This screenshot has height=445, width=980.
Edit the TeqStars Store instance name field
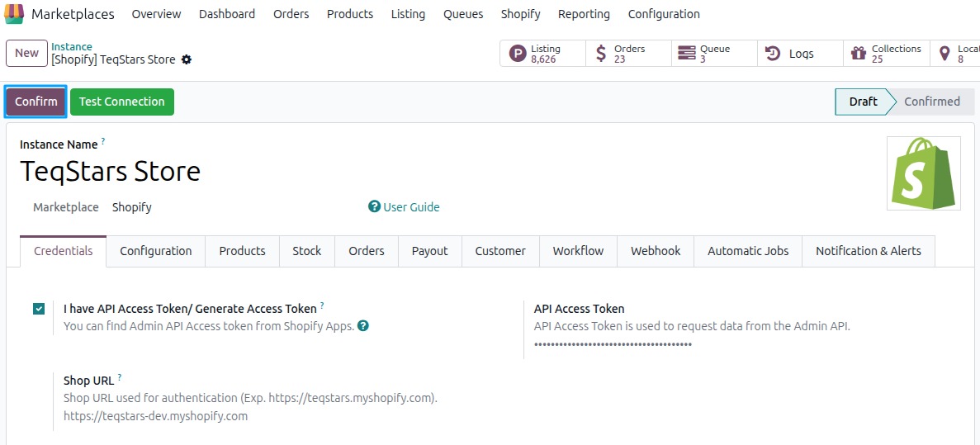pos(110,171)
